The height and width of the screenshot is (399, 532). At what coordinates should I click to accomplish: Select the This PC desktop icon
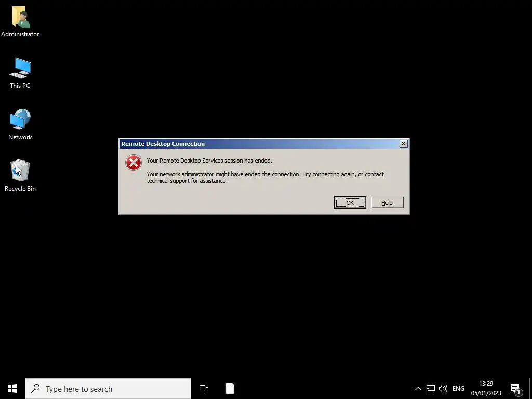pos(20,73)
